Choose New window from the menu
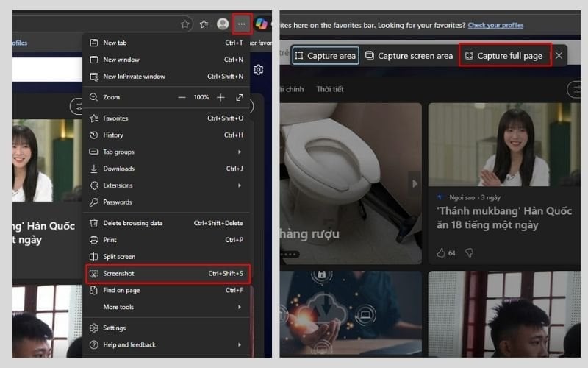This screenshot has height=368, width=588. tap(167, 60)
